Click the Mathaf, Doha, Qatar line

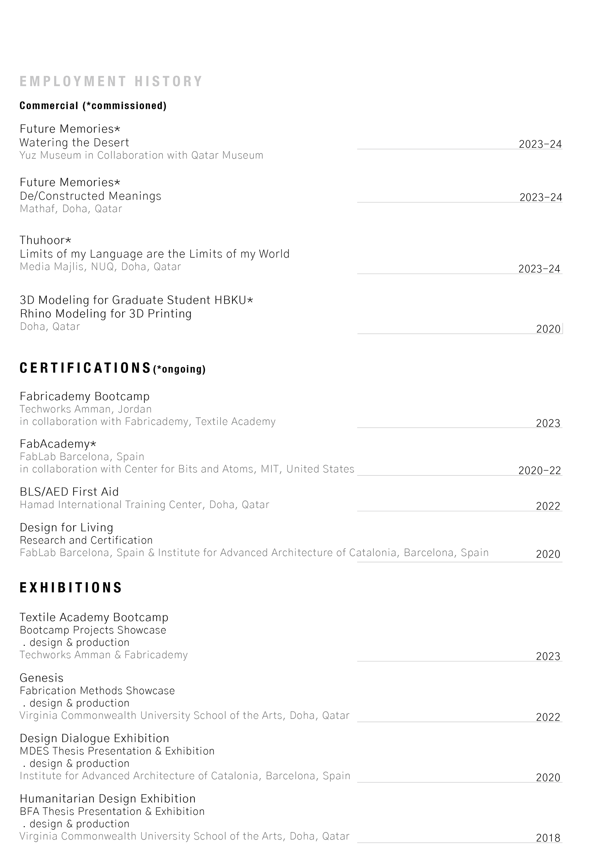tap(71, 209)
